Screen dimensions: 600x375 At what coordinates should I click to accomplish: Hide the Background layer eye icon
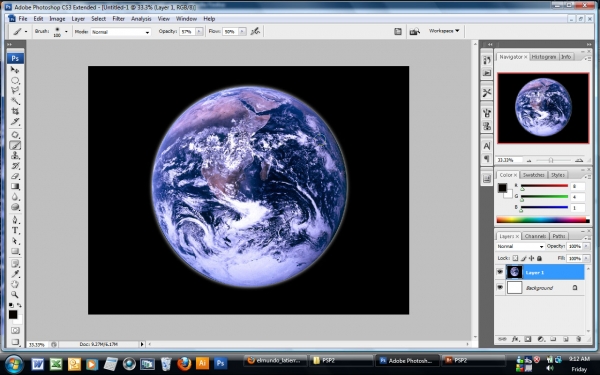coord(500,287)
